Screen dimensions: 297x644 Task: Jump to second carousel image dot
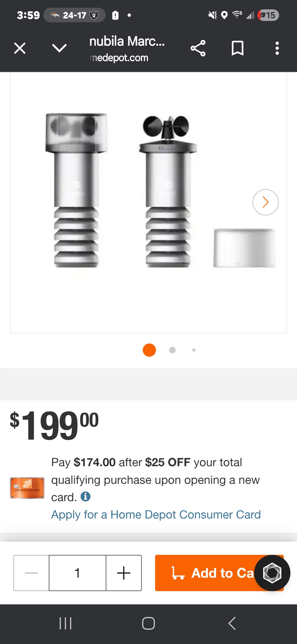172,350
